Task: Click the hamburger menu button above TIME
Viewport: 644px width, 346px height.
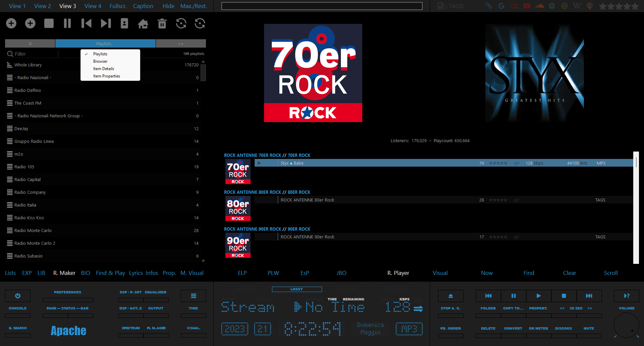Action: tap(194, 296)
